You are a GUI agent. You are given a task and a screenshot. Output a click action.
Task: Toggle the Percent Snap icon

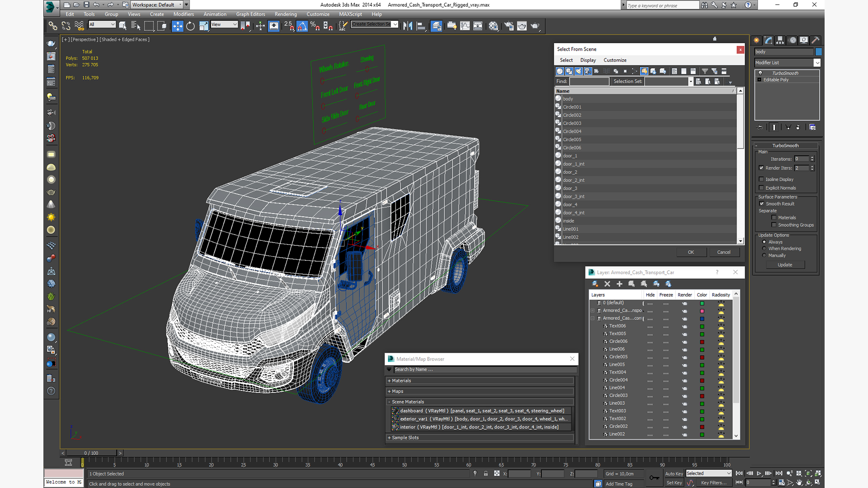[x=315, y=26]
